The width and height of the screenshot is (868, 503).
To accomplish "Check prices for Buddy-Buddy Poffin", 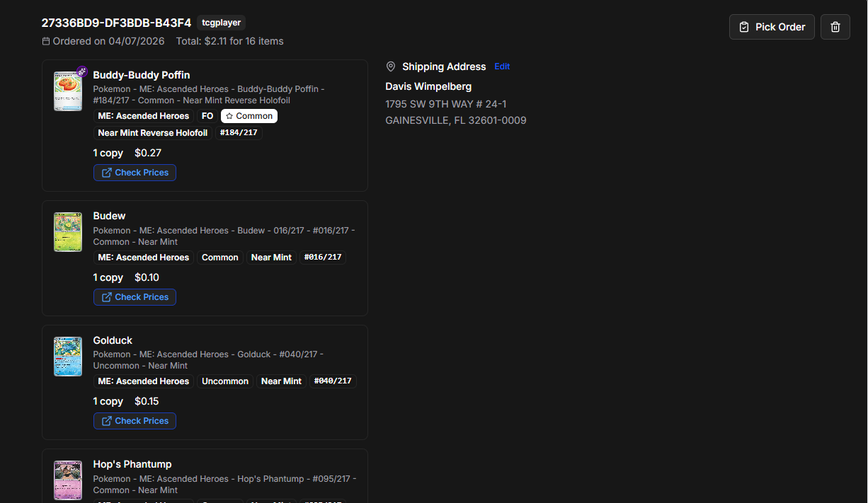I will (x=135, y=173).
